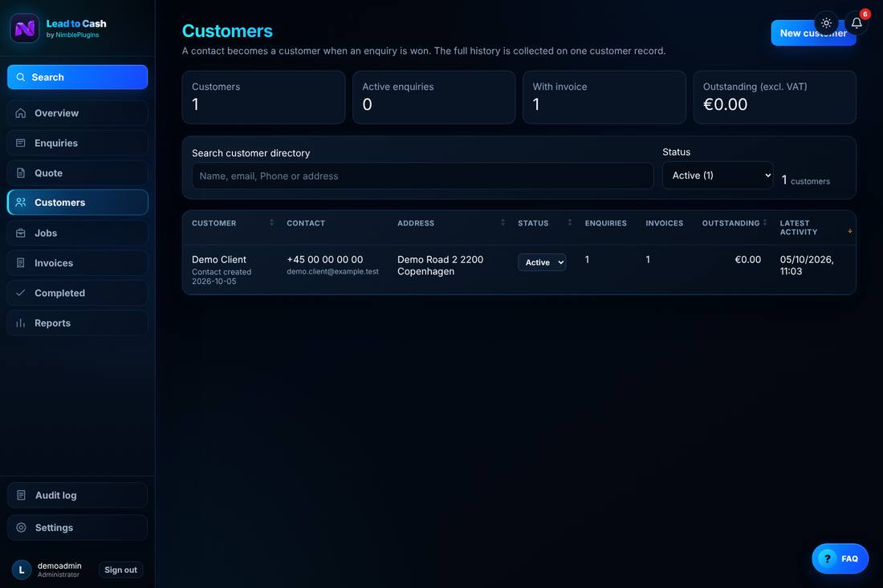Click the Overview home icon
The width and height of the screenshot is (883, 588).
20,113
